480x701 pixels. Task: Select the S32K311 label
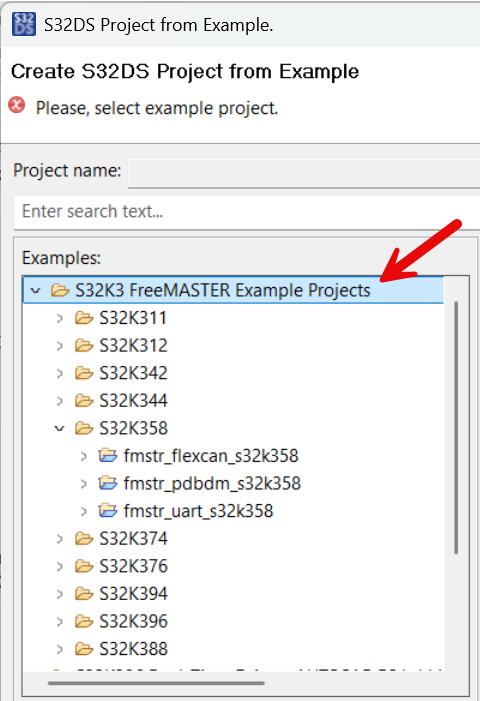pos(133,318)
